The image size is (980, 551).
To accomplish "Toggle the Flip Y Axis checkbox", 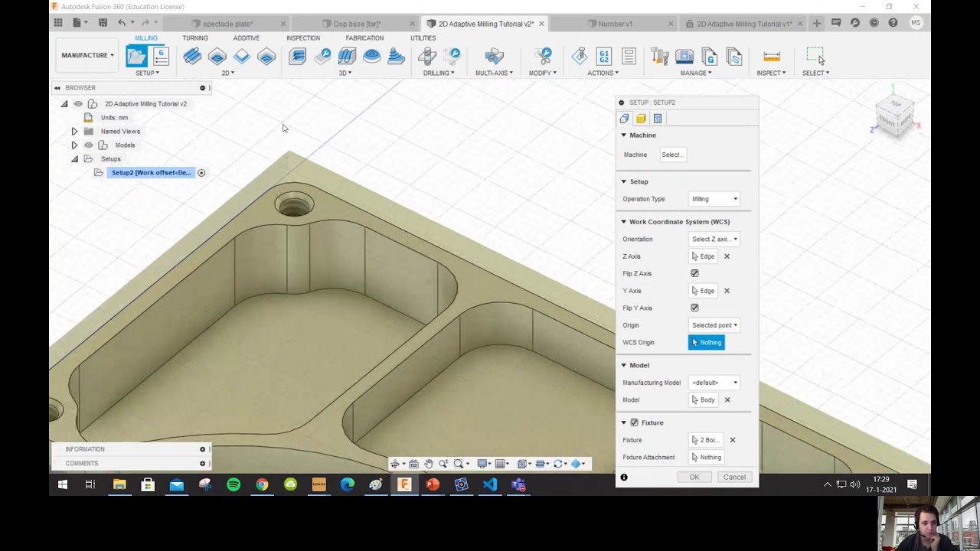I will coord(695,308).
